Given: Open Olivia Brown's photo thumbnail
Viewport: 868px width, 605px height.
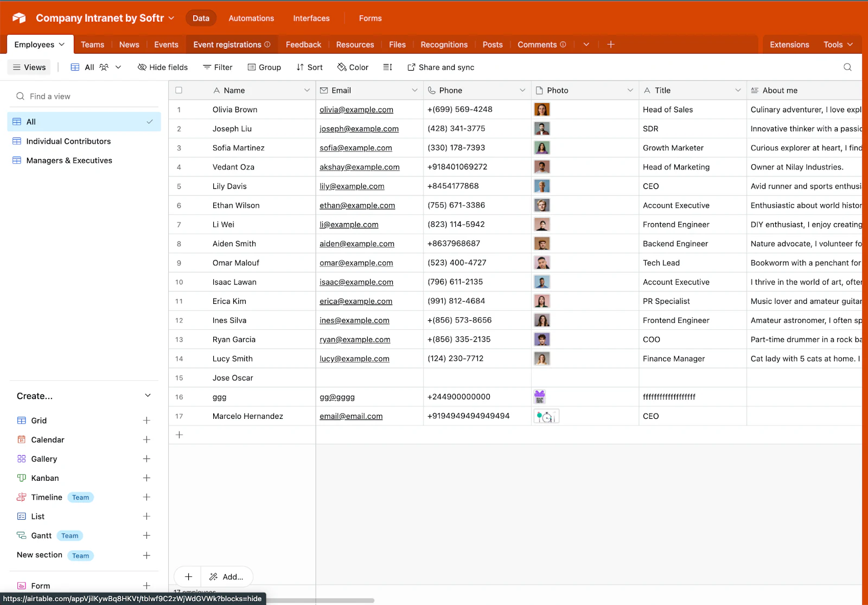Looking at the screenshot, I should point(542,110).
